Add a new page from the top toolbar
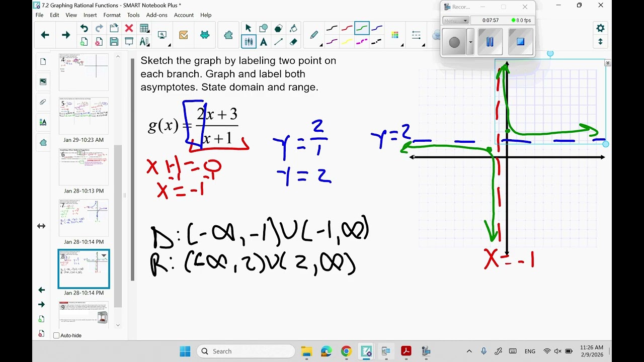Viewport: 644px width, 362px height. point(84,42)
